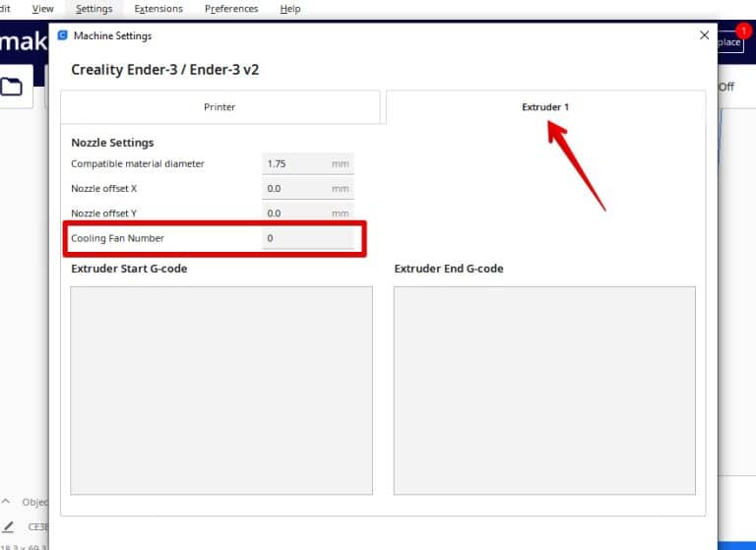Click inside Extruder End G-code text area
Screen dimensions: 756x550
tap(544, 391)
